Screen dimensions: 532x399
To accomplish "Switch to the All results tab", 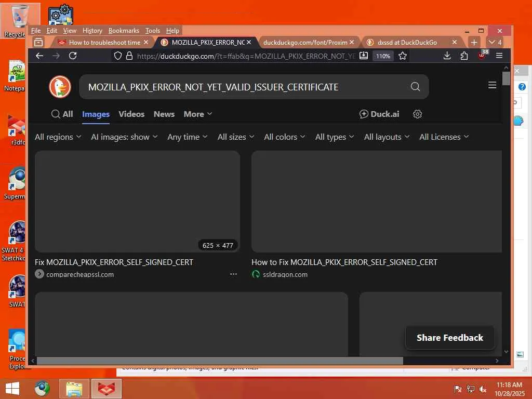I will 62,114.
